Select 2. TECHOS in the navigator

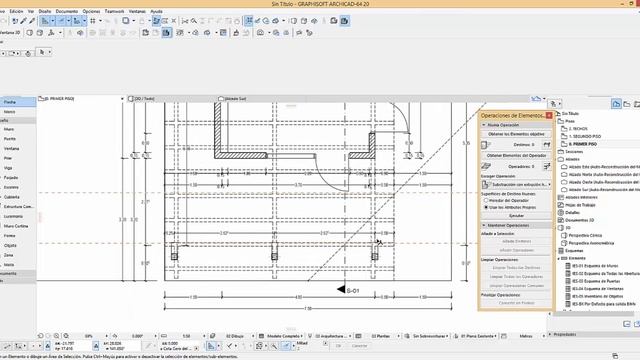point(578,129)
